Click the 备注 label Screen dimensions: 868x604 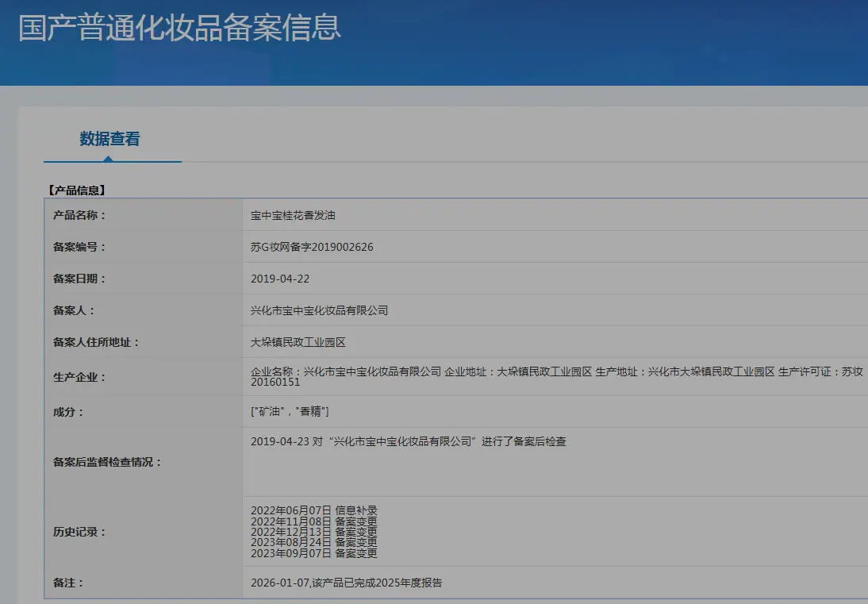[x=68, y=583]
